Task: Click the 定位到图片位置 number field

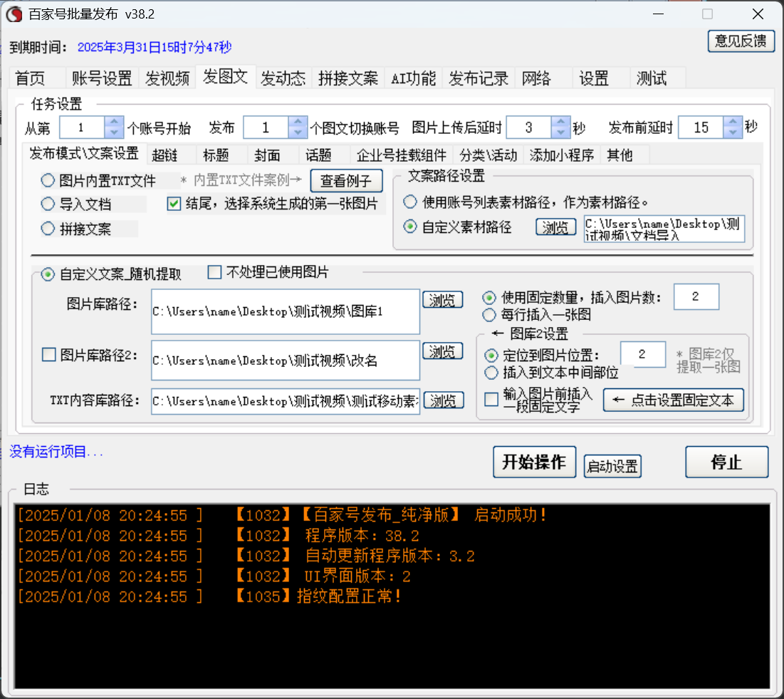Action: 642,355
